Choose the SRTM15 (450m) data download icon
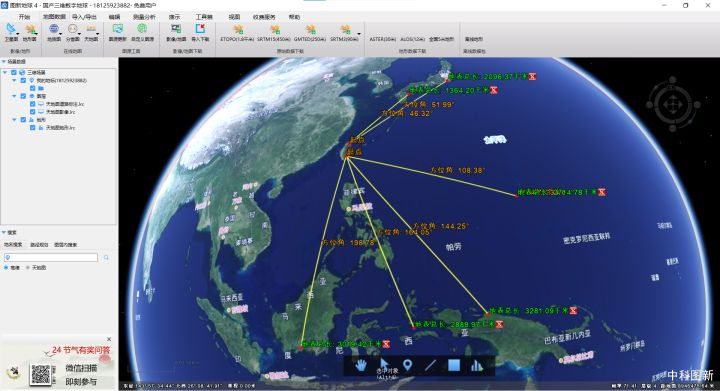This screenshot has width=720, height=391. (x=274, y=32)
